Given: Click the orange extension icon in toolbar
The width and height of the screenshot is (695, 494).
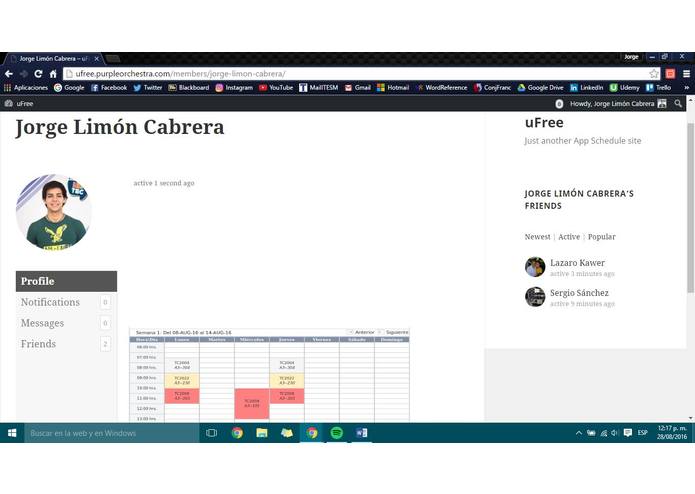Looking at the screenshot, I should [x=670, y=74].
